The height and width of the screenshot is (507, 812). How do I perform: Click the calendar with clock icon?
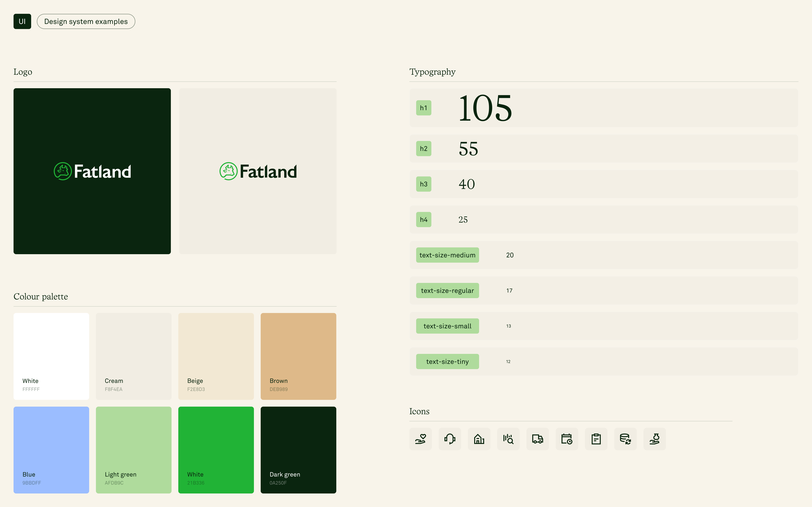point(567,439)
